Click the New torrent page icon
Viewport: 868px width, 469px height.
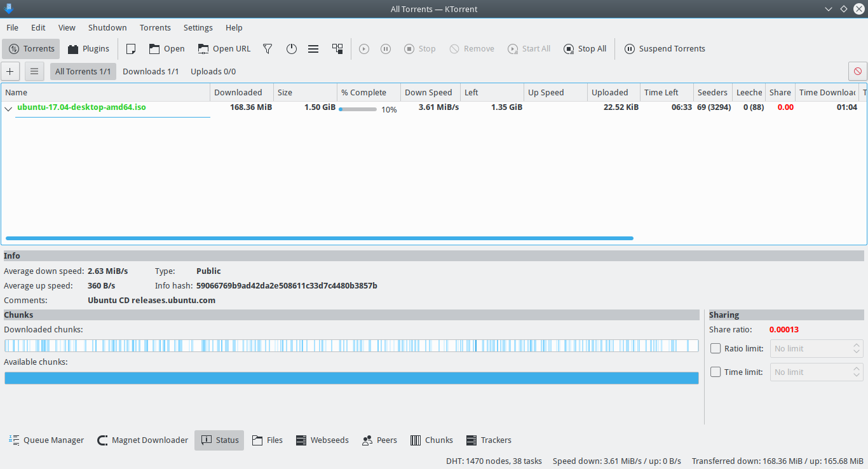click(x=131, y=49)
